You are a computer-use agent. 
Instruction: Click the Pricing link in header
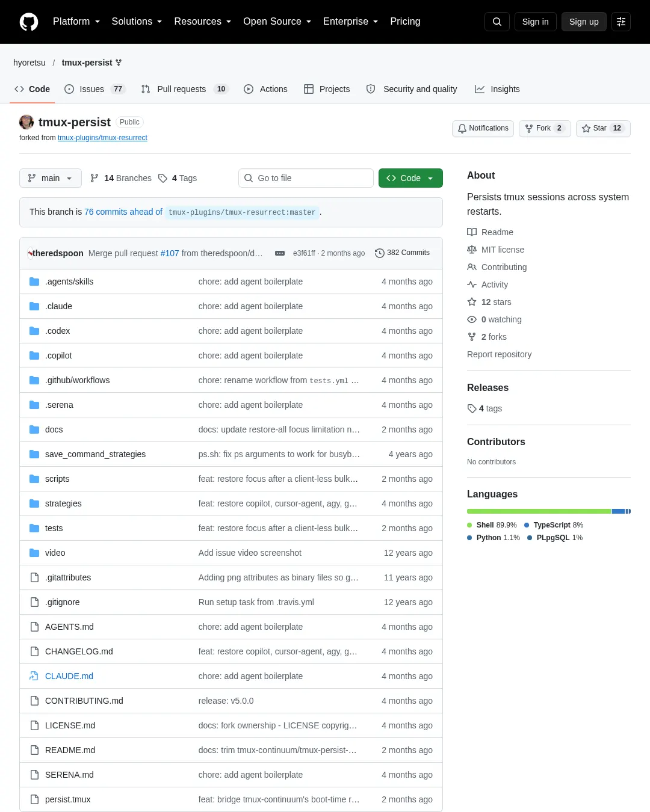[x=405, y=22]
